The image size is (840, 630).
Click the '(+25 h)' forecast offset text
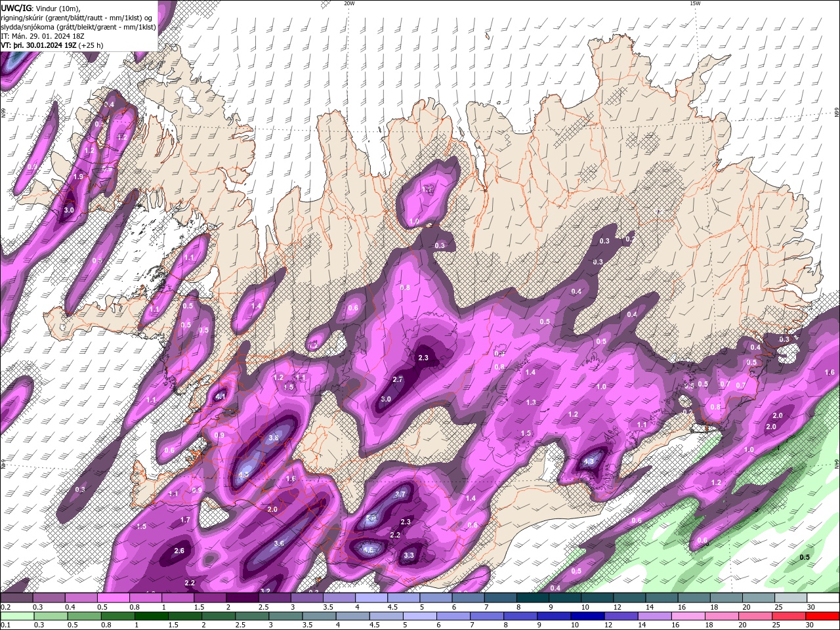(x=91, y=45)
